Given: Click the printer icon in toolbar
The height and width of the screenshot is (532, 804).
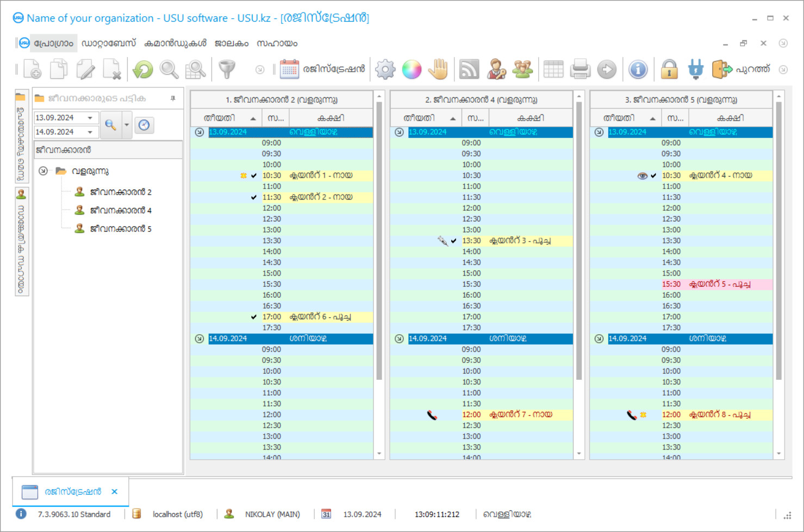Looking at the screenshot, I should click(x=580, y=70).
